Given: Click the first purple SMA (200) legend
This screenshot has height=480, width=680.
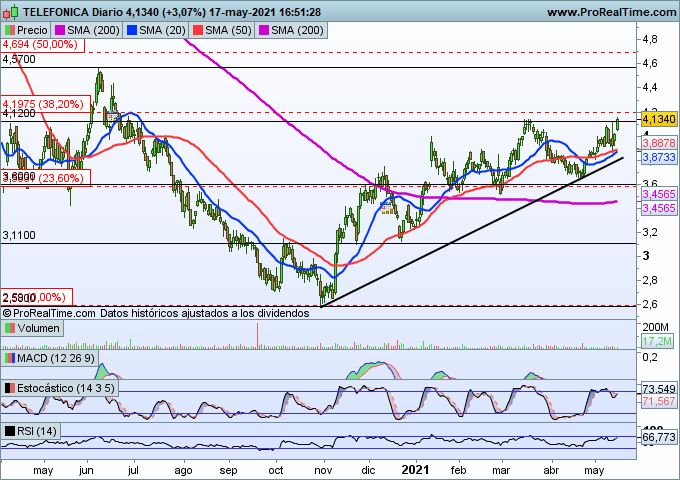Looking at the screenshot, I should [86, 30].
